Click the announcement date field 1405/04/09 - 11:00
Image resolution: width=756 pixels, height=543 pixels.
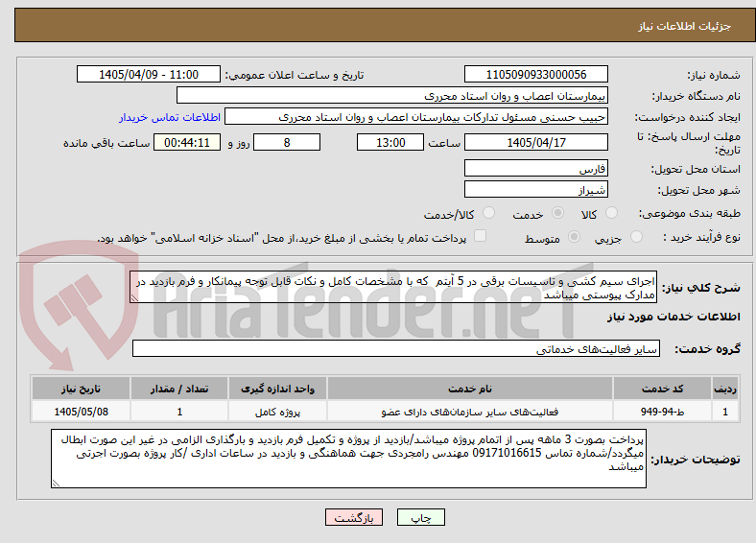click(149, 74)
